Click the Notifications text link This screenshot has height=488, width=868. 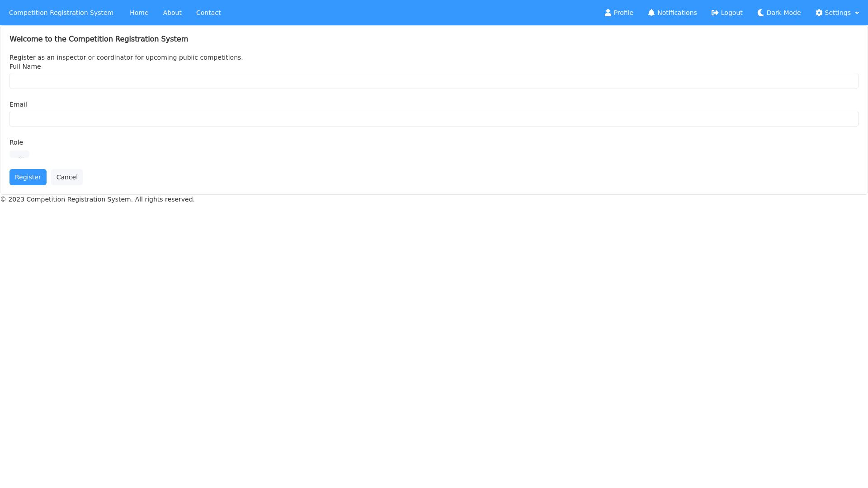click(677, 13)
